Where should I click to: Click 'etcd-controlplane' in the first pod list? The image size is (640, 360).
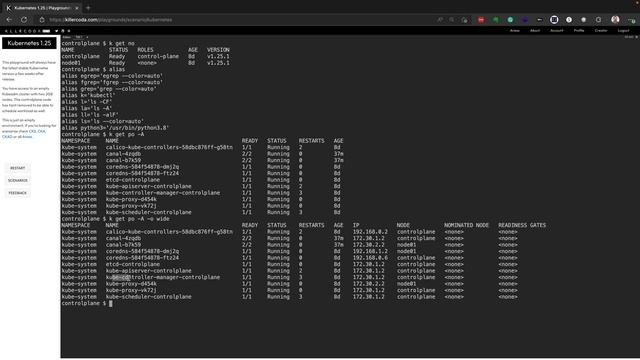pos(133,180)
